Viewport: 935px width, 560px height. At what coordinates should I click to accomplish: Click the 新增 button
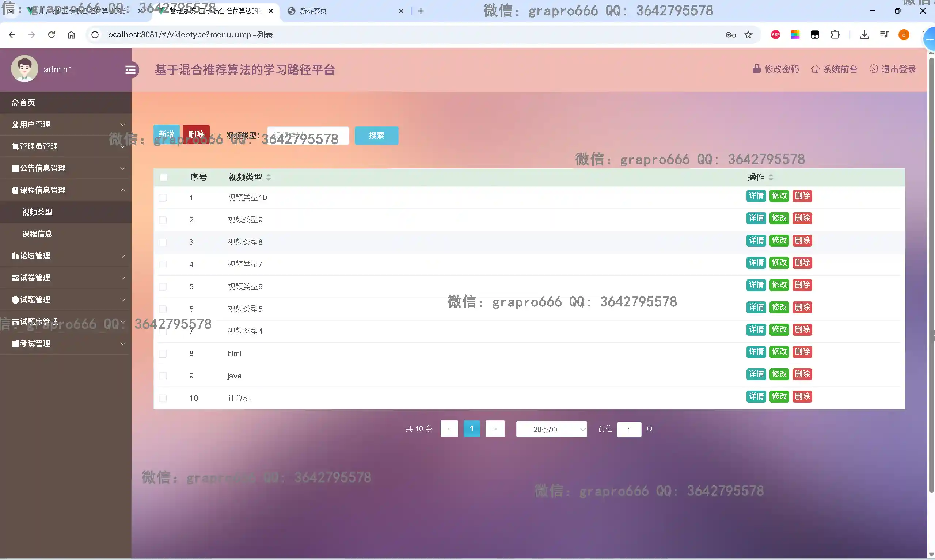pyautogui.click(x=166, y=134)
